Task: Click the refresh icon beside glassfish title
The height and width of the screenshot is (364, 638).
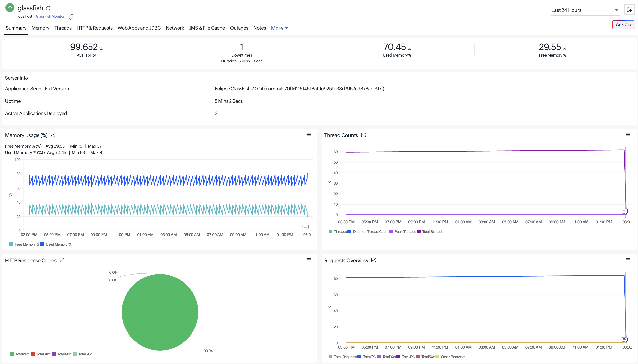Action: point(48,8)
